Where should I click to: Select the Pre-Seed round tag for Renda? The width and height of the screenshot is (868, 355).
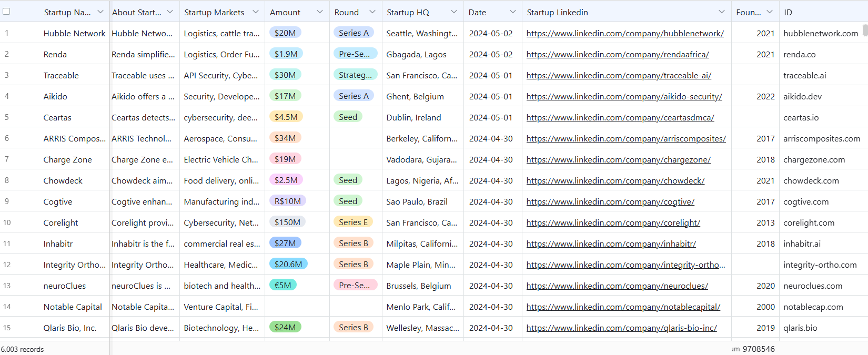355,54
